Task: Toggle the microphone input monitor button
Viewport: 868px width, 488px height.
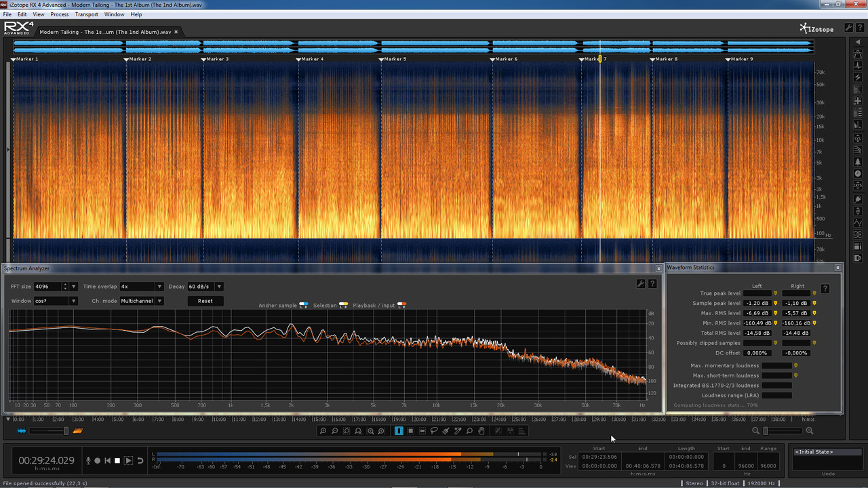Action: point(87,461)
